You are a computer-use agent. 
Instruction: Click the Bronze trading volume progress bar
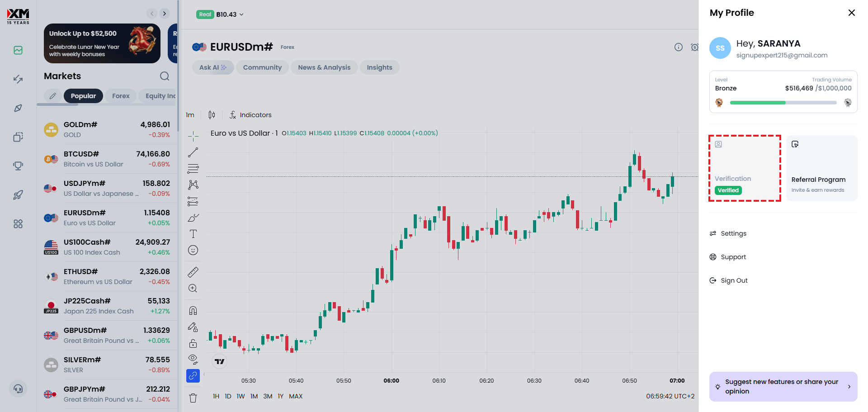click(x=783, y=103)
